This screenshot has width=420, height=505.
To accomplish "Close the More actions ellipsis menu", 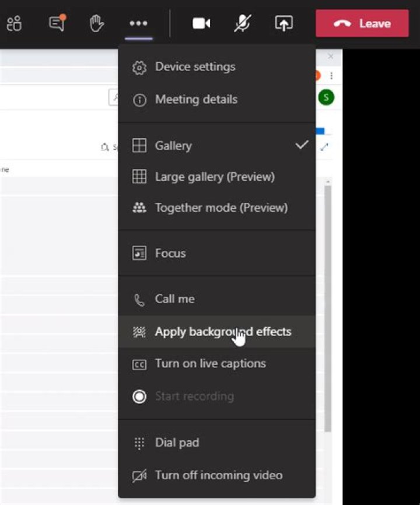I will [x=138, y=23].
